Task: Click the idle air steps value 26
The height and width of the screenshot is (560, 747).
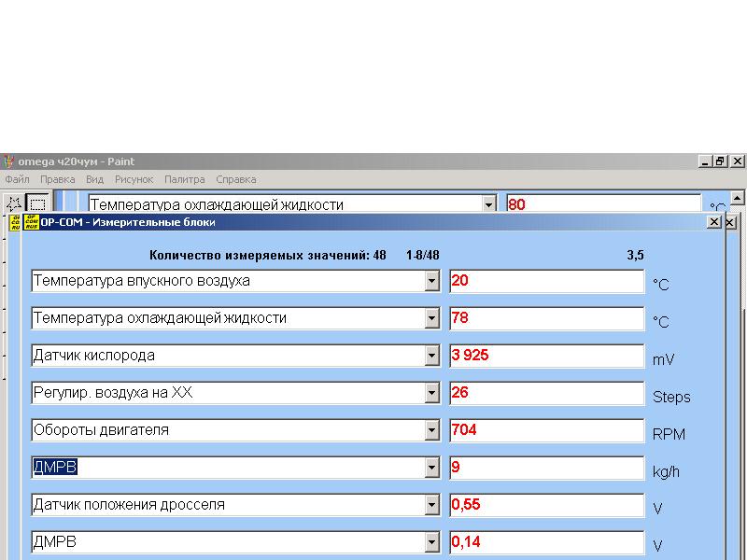Action: (x=547, y=393)
